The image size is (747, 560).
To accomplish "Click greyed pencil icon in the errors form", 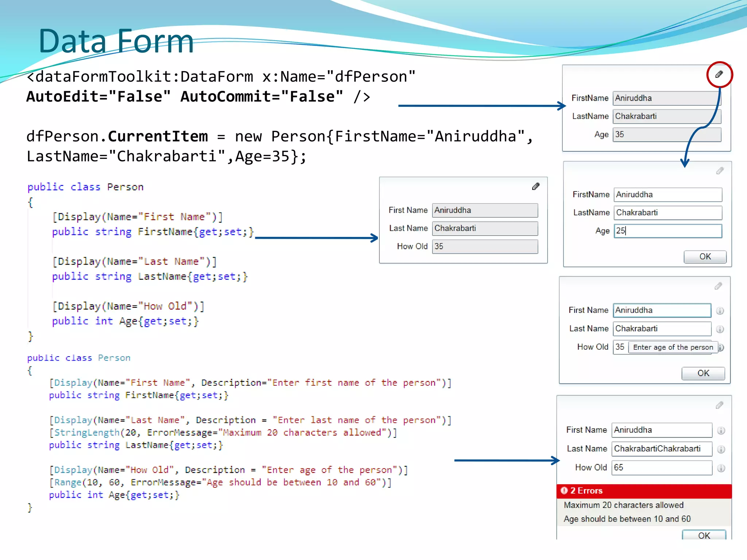I will pyautogui.click(x=719, y=405).
